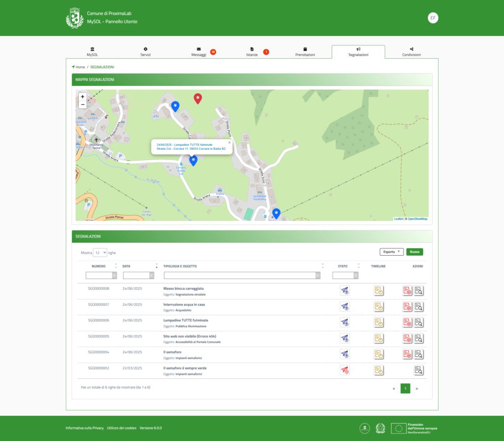Open the rows-per-page dropdown showing 12
Image resolution: width=504 pixels, height=441 pixels.
[100, 252]
